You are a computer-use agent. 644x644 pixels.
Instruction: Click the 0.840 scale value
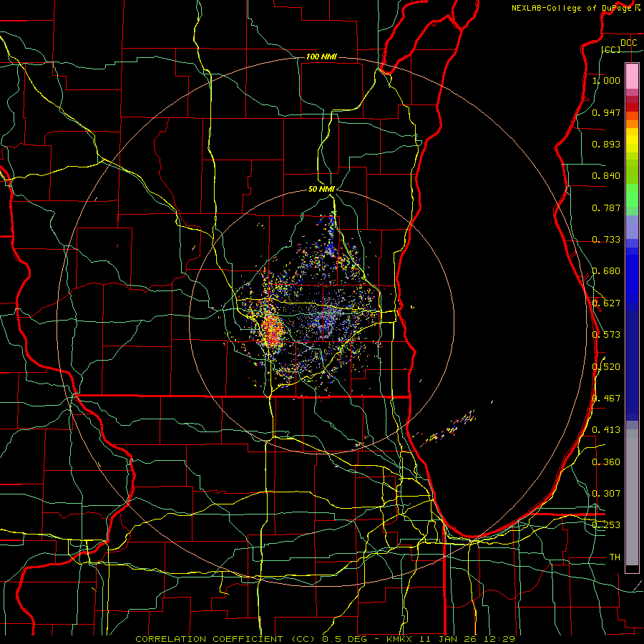click(606, 176)
